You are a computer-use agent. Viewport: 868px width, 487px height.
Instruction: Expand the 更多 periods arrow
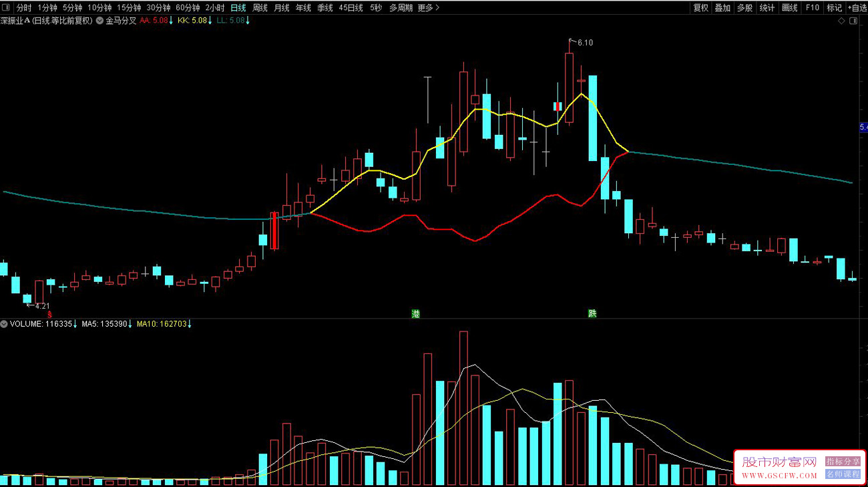(x=429, y=8)
